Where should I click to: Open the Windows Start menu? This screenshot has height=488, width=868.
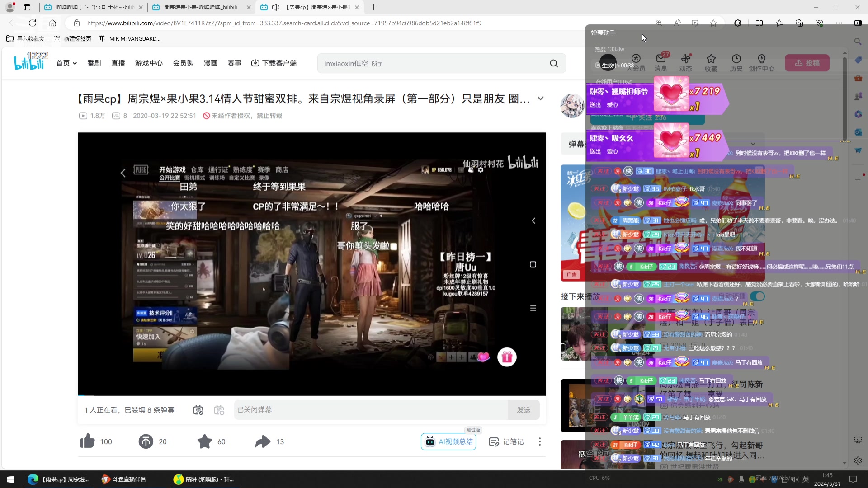coord(11,479)
